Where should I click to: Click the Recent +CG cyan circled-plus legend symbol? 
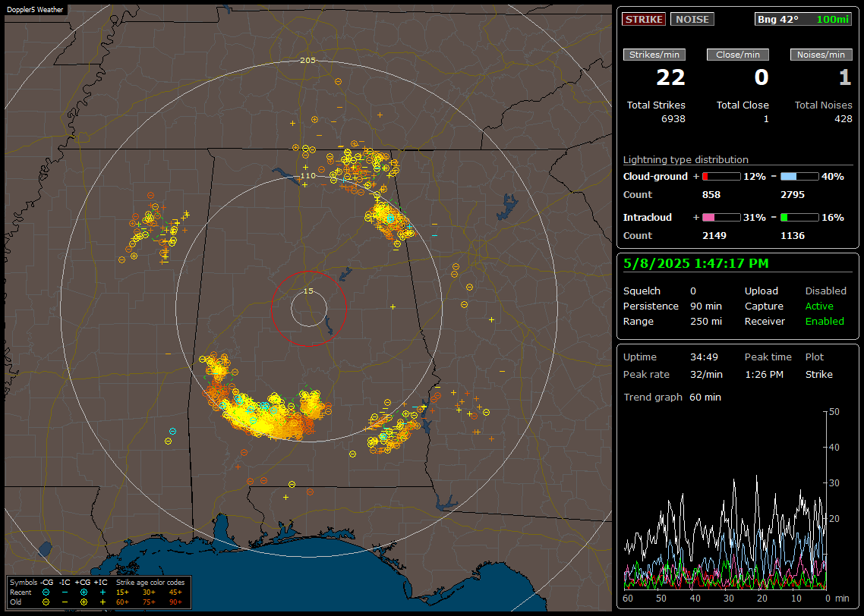pyautogui.click(x=84, y=592)
